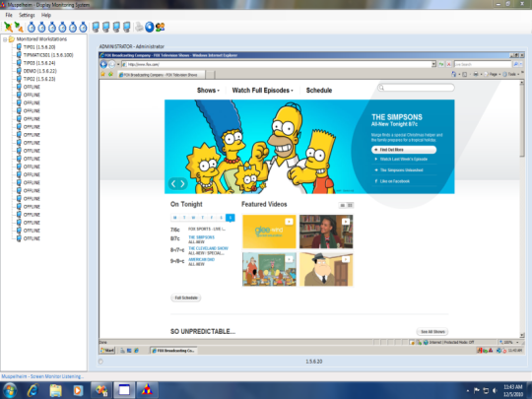Image resolution: width=532 pixels, height=399 pixels.
Task: Open the man in hat video thumbnail
Action: click(326, 269)
